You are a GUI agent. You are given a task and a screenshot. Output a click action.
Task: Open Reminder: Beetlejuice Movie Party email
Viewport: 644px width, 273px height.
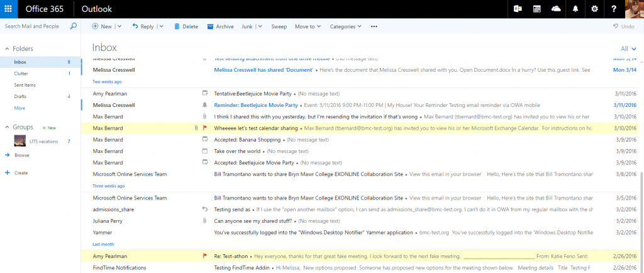[x=360, y=105]
